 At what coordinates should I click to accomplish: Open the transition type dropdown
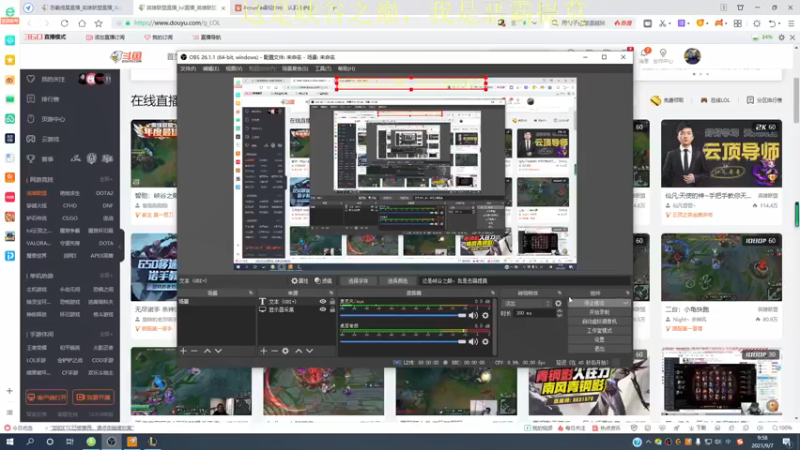point(527,303)
